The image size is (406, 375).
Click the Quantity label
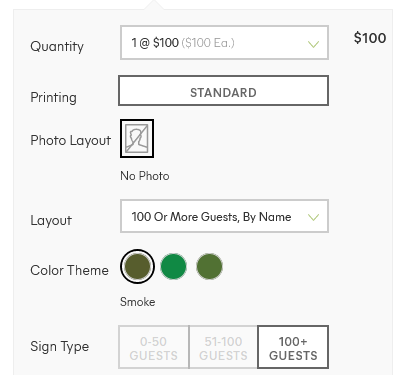[57, 46]
